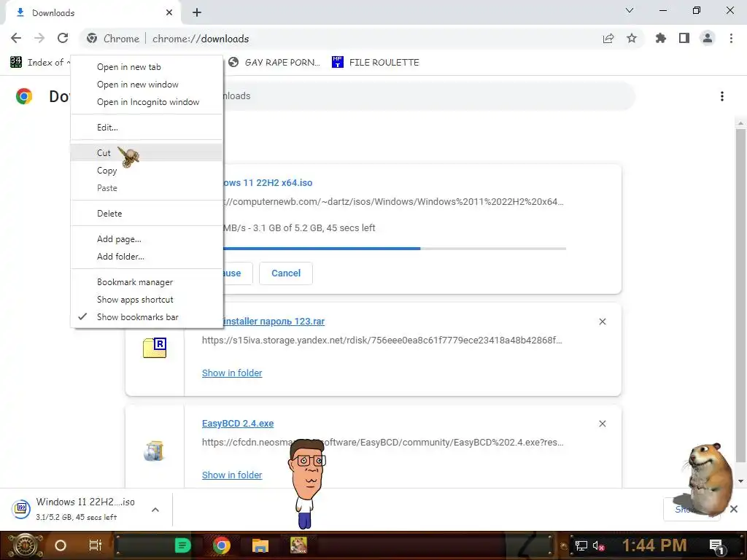The height and width of the screenshot is (560, 747).
Task: Click the forward navigation arrow
Action: (x=39, y=38)
